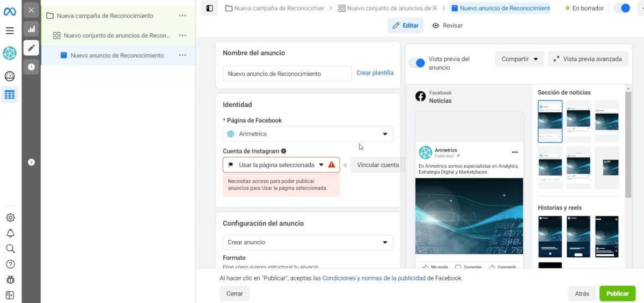Click the red warning triangle icon

332,165
